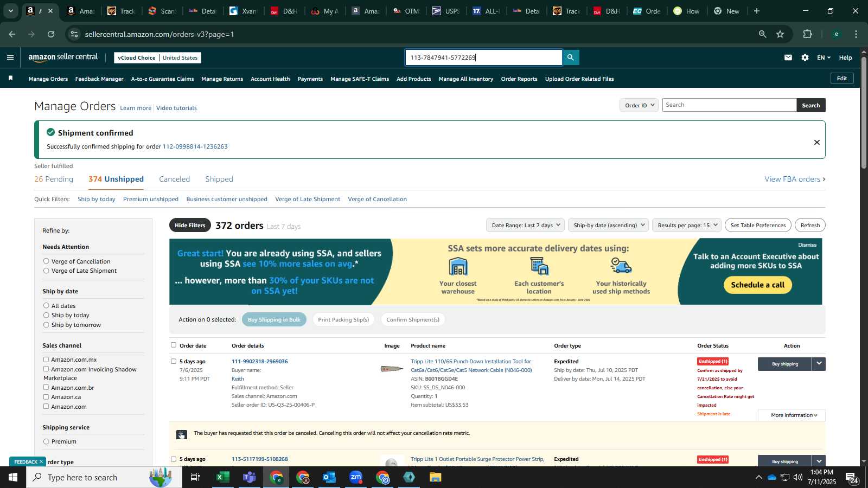This screenshot has height=488, width=868.
Task: Tick the select-all orders checkbox in header
Action: (174, 345)
